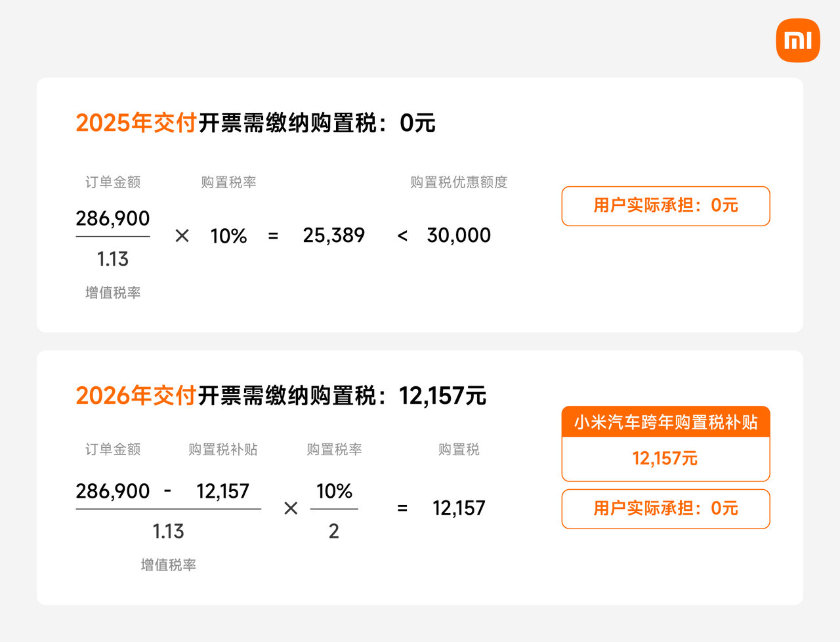The height and width of the screenshot is (642, 840).
Task: Click the 购置税优惠额度 label
Action: click(x=459, y=182)
